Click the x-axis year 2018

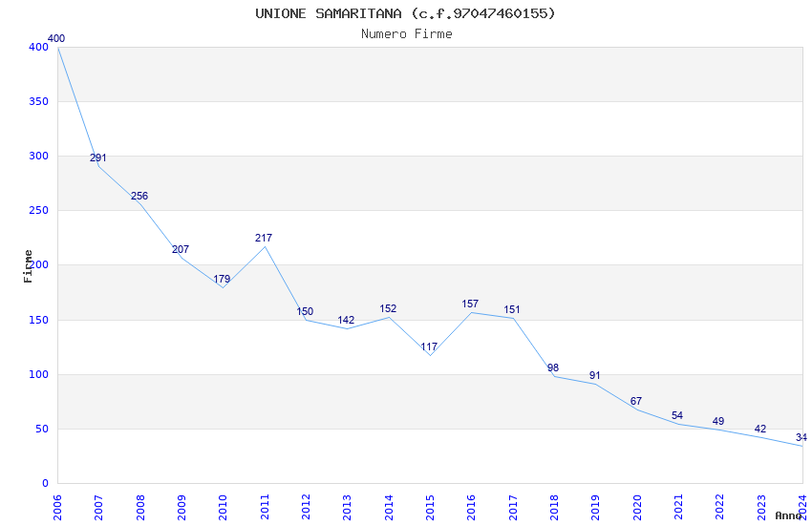click(554, 507)
